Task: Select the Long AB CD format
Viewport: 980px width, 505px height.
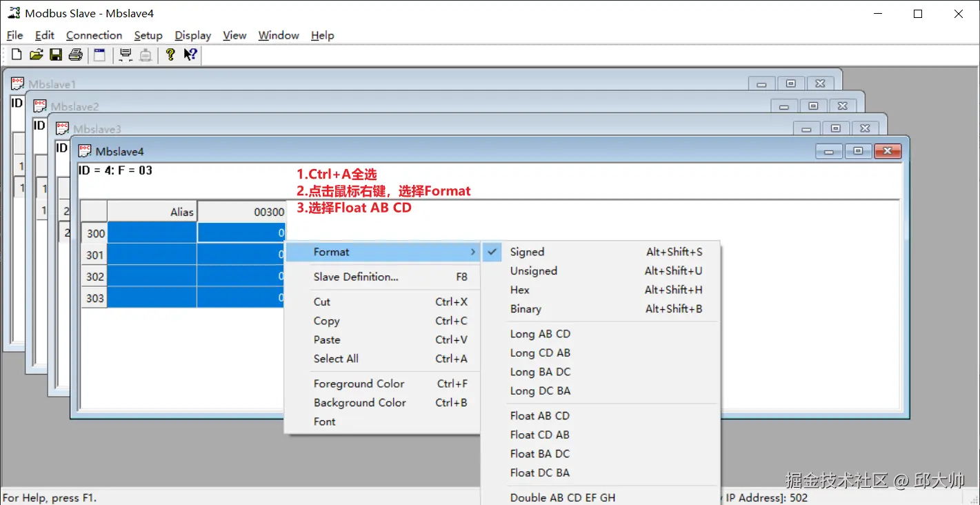Action: click(601, 334)
